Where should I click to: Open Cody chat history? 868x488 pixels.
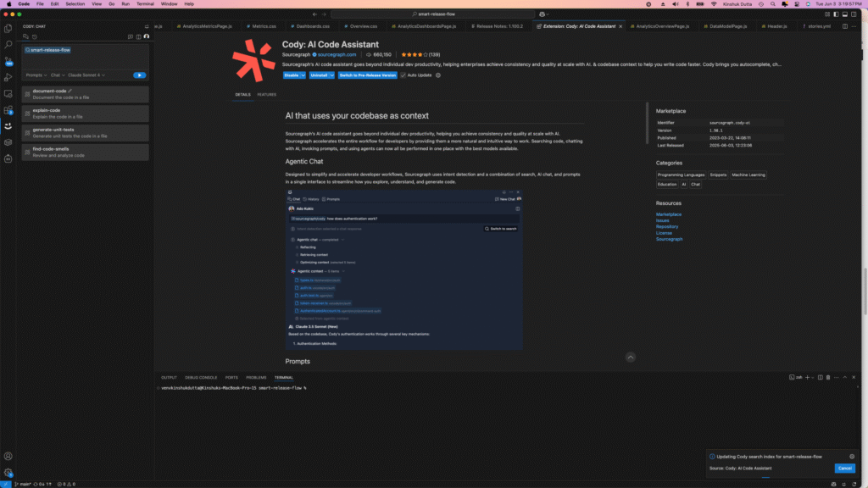(x=34, y=36)
